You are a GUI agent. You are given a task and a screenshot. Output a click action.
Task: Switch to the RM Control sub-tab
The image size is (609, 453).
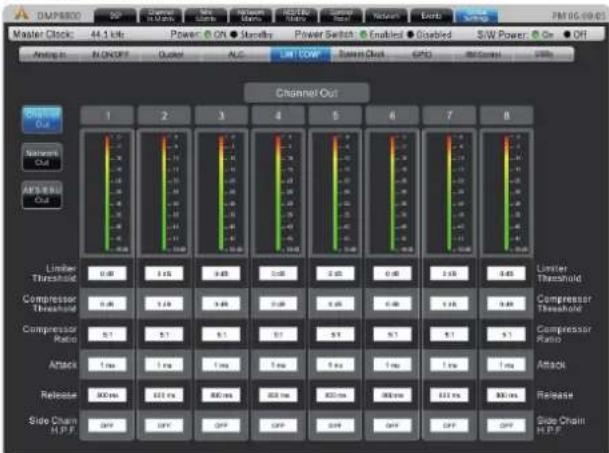483,54
